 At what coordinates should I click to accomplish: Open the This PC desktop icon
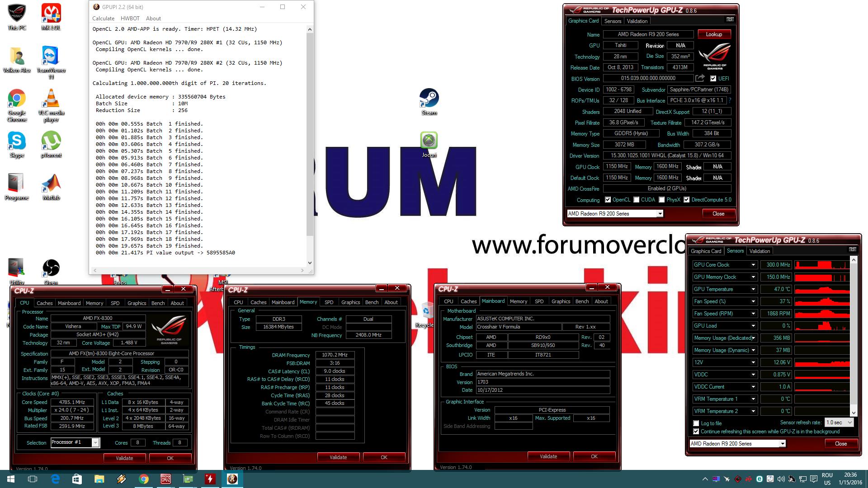17,17
